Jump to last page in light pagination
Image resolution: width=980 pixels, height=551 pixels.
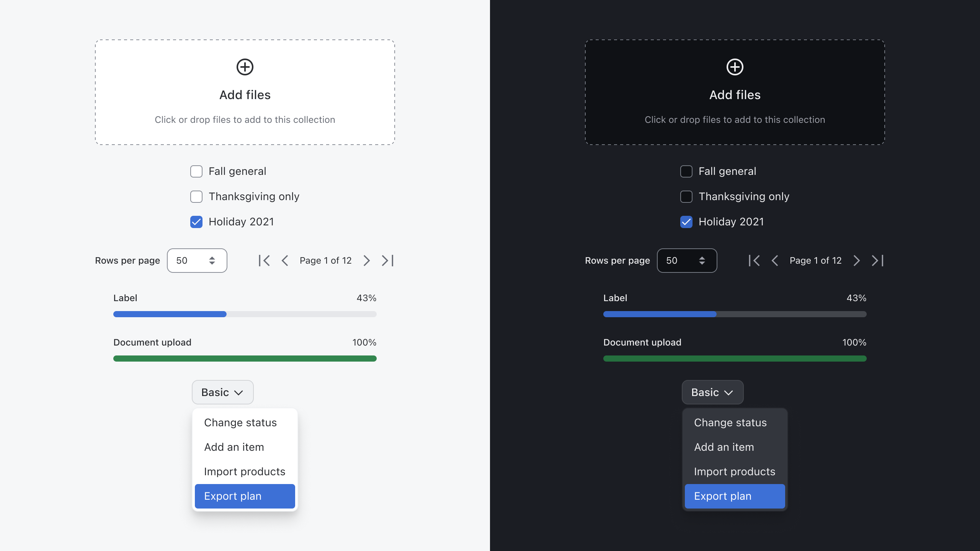387,261
